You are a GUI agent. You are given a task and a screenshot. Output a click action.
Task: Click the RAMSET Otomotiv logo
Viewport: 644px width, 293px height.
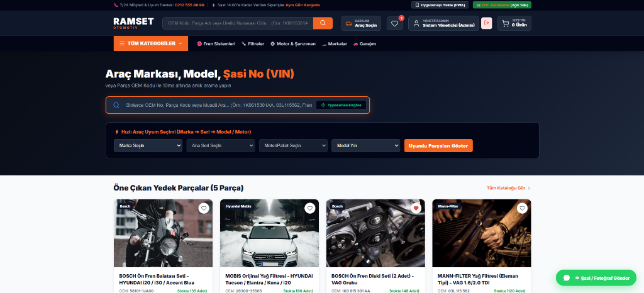tap(133, 23)
